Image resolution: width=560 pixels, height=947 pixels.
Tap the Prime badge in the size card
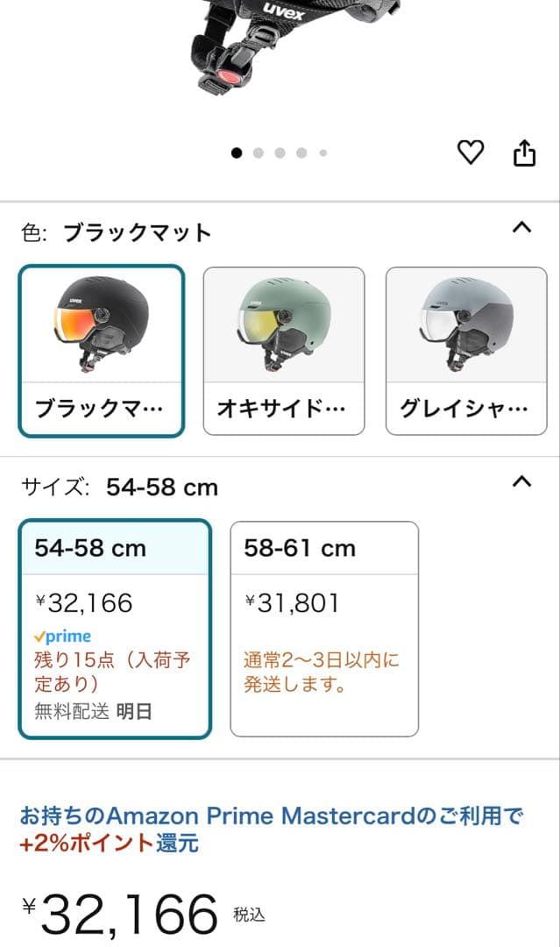64,635
